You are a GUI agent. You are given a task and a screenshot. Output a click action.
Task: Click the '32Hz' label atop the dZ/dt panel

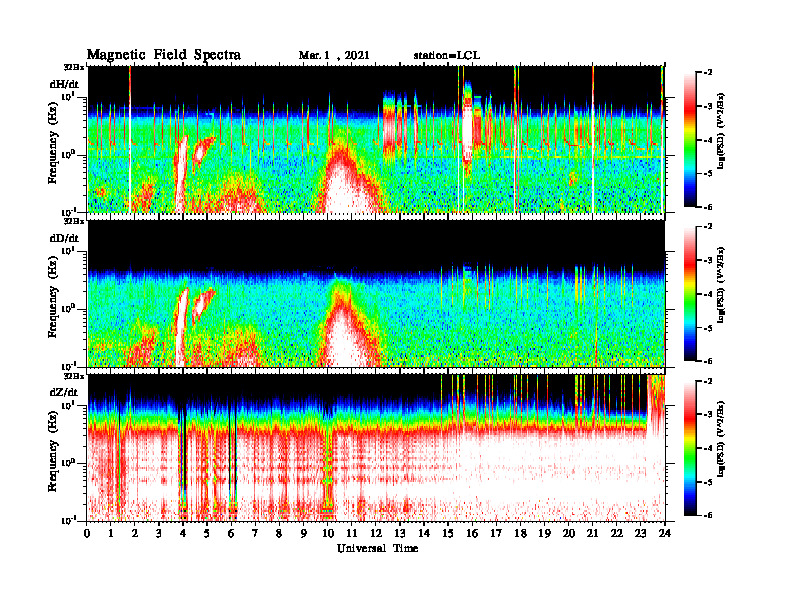[x=74, y=376]
